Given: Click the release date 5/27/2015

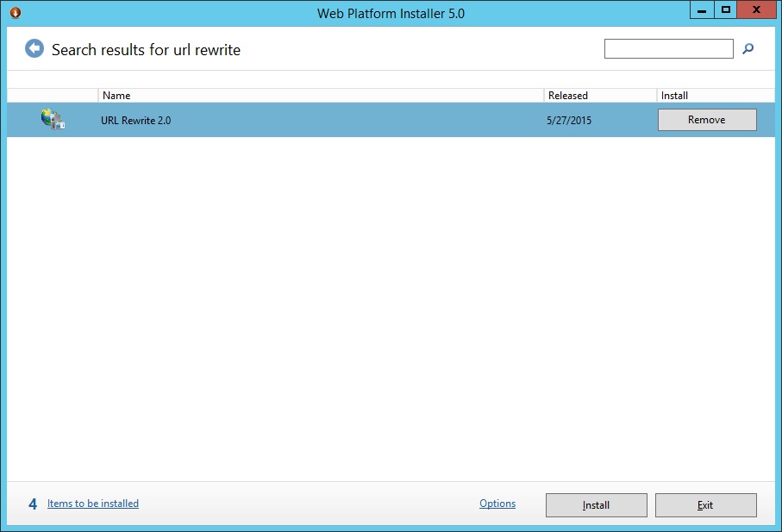Looking at the screenshot, I should 569,120.
